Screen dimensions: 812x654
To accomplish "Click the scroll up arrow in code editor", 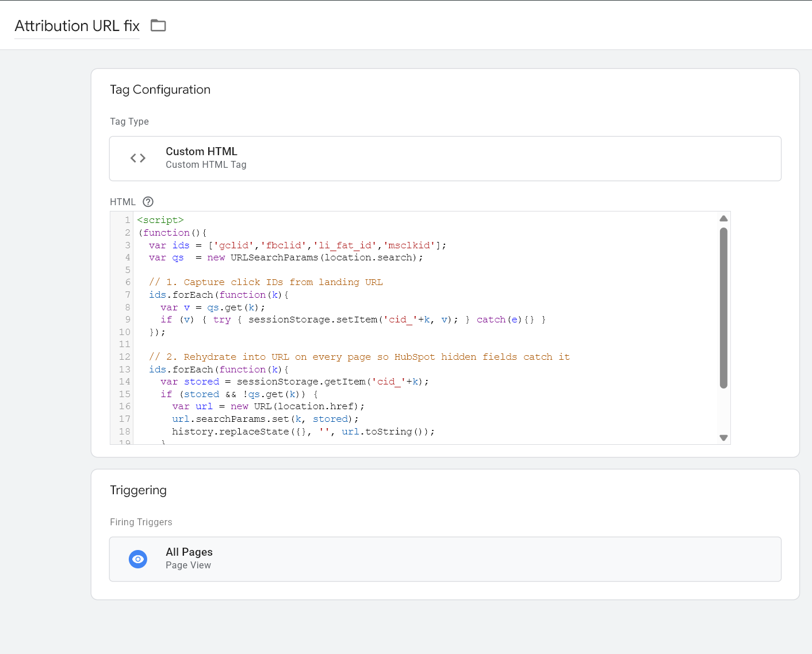I will point(723,218).
